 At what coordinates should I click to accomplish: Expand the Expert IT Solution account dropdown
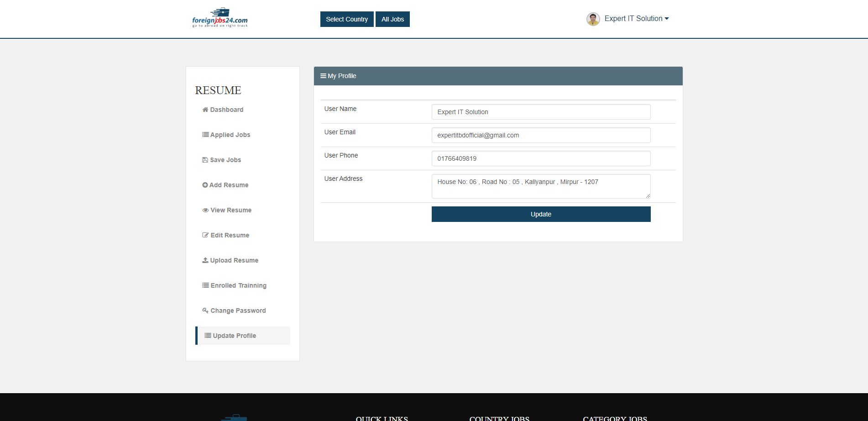636,19
